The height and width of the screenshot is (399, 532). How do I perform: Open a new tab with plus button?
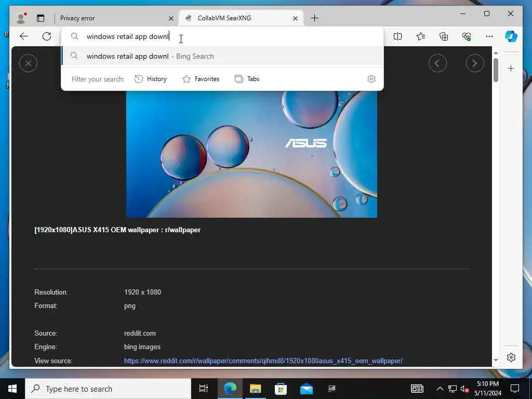(314, 18)
